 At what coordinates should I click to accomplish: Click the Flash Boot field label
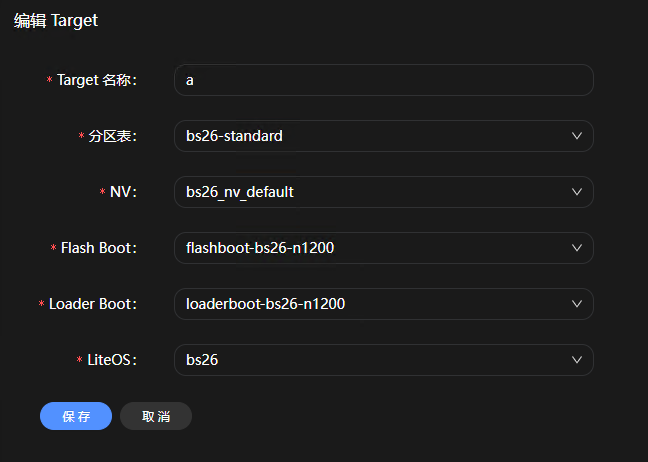point(98,248)
